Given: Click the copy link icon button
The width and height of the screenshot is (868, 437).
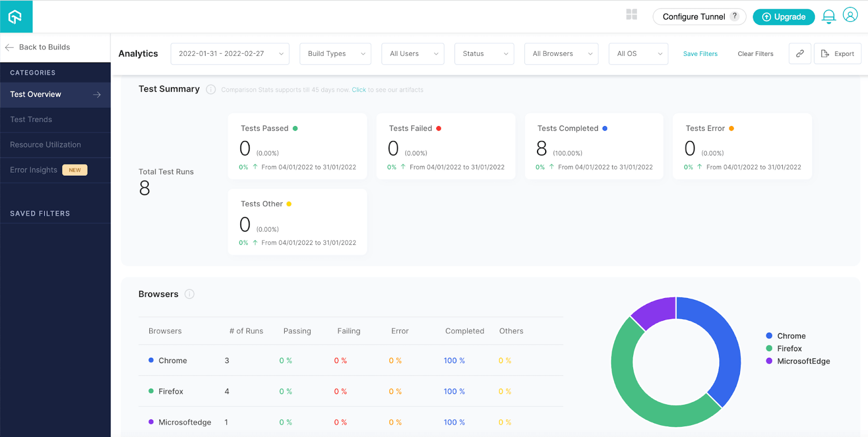Looking at the screenshot, I should tap(800, 54).
